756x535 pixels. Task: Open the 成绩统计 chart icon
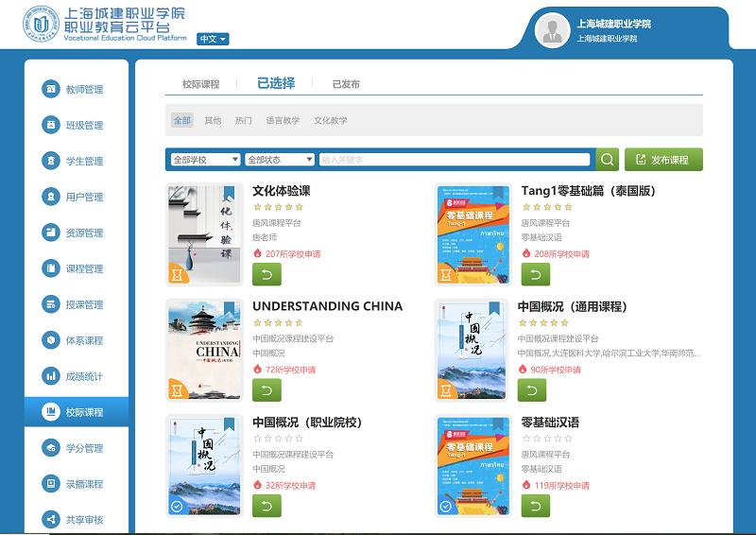coord(51,376)
